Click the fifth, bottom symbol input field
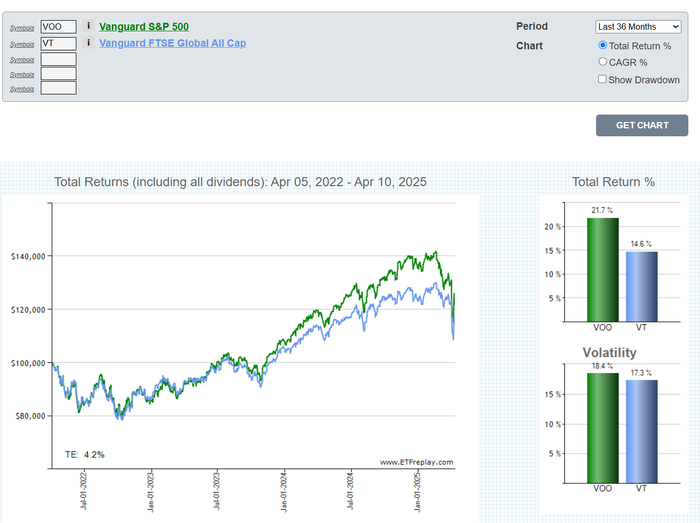The width and height of the screenshot is (700, 523). coord(59,88)
